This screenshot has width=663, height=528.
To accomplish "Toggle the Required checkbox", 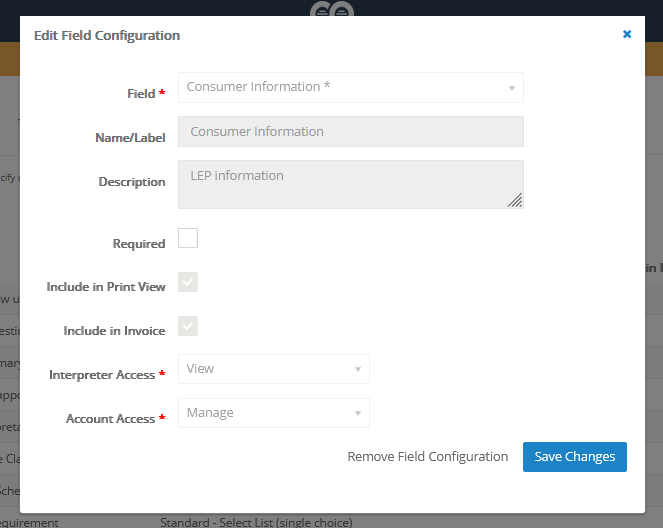I will click(x=188, y=238).
